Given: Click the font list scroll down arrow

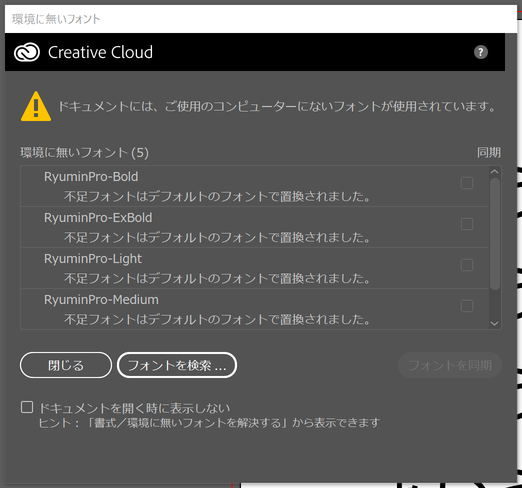Looking at the screenshot, I should (x=495, y=323).
